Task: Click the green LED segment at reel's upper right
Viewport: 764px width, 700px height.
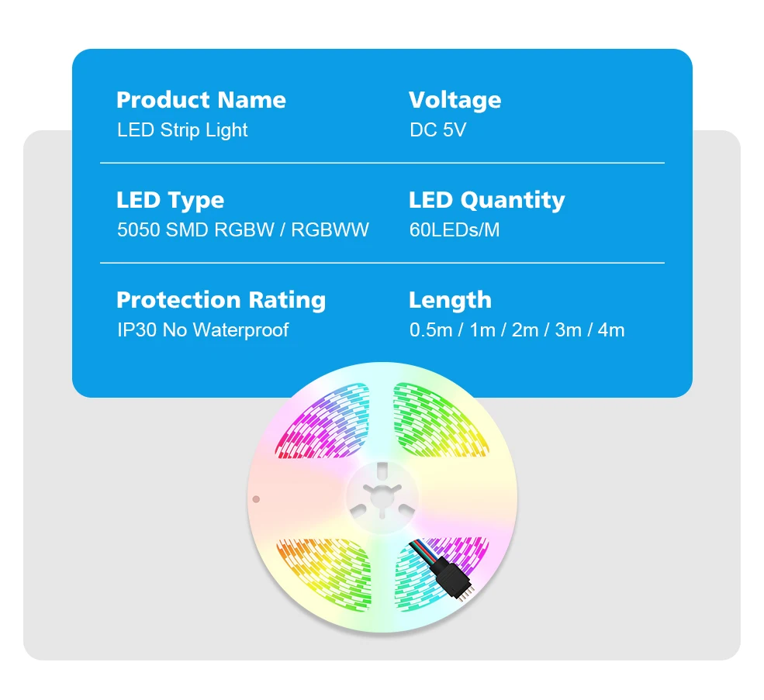Action: [x=440, y=421]
